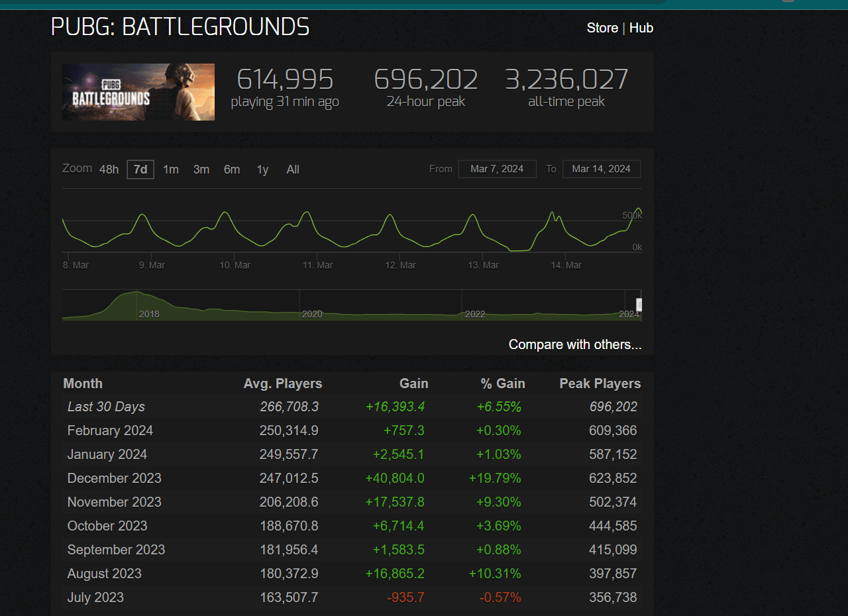848x616 pixels.
Task: Open Compare with others option
Action: click(574, 344)
